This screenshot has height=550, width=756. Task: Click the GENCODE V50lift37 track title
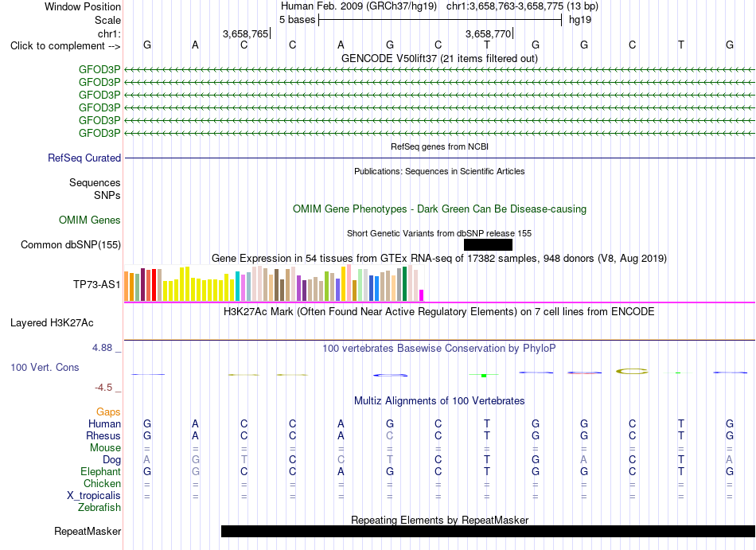[440, 58]
